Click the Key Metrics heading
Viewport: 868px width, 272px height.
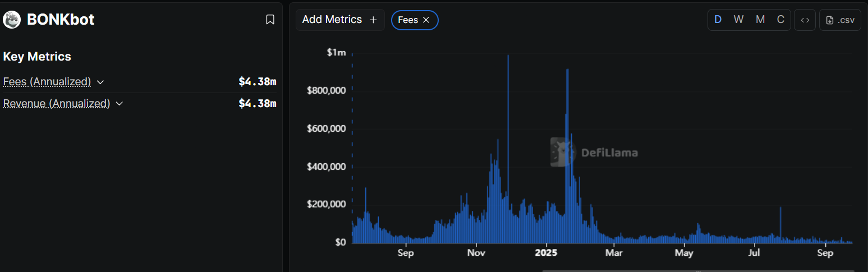pos(37,57)
